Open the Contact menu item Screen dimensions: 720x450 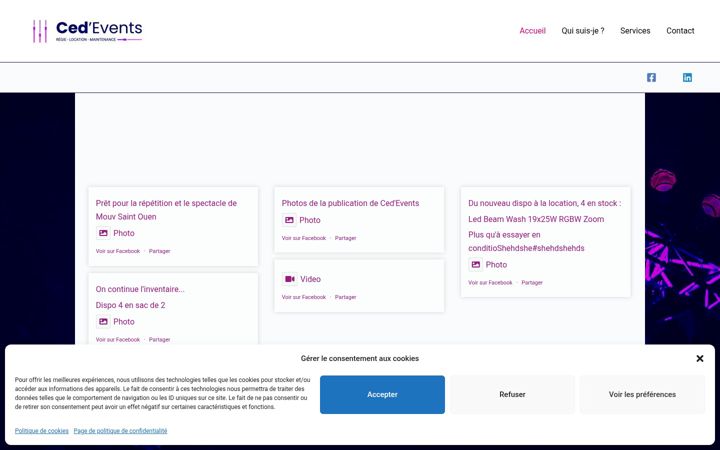click(x=680, y=31)
